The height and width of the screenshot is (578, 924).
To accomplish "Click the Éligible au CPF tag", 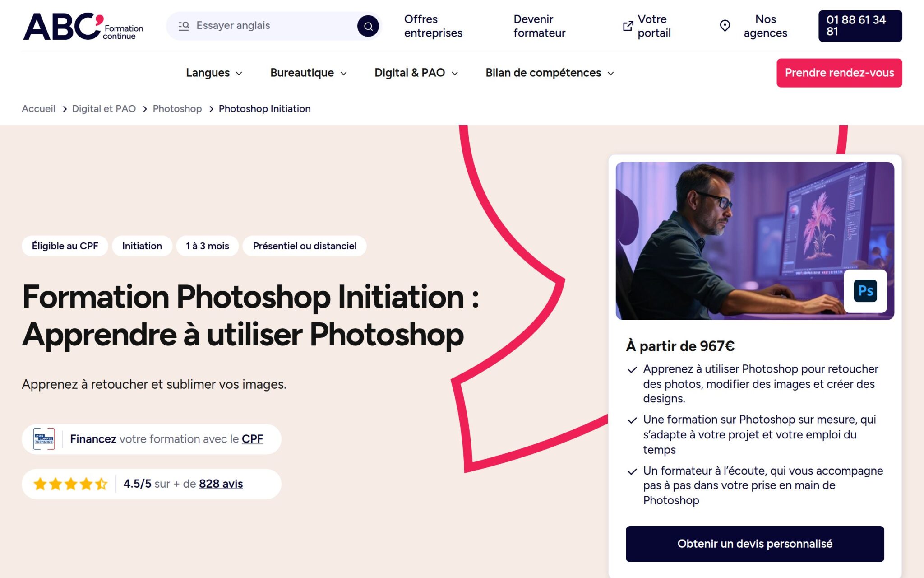I will 65,246.
